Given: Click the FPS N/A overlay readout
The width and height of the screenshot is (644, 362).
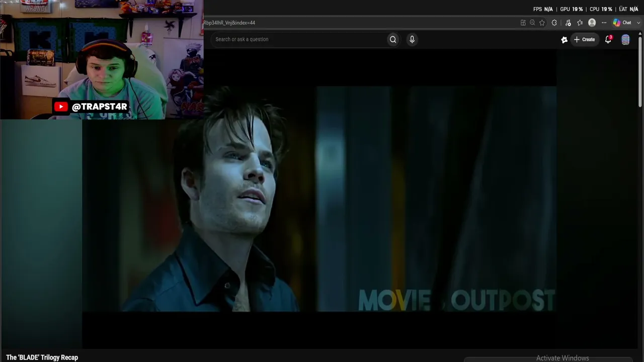Looking at the screenshot, I should tap(543, 9).
